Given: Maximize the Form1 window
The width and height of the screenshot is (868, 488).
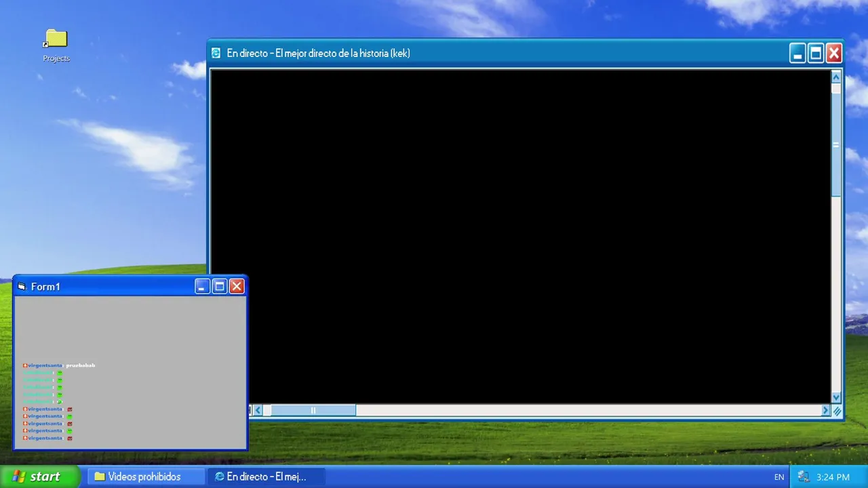Looking at the screenshot, I should 220,286.
